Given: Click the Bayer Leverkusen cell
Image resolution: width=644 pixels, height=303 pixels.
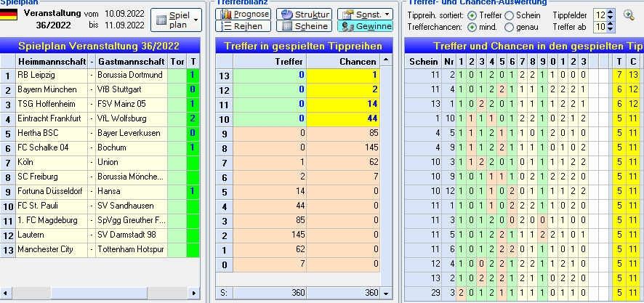Looking at the screenshot, I should [x=132, y=134].
